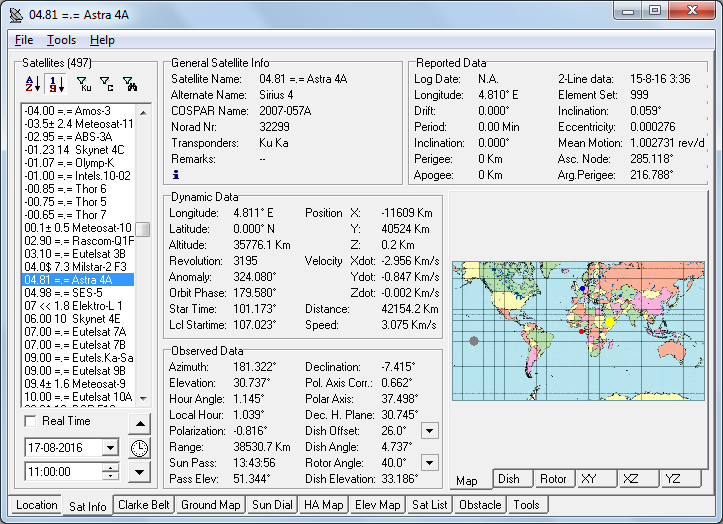Open the bottom Tools tab
The width and height of the screenshot is (723, 524).
(x=526, y=505)
